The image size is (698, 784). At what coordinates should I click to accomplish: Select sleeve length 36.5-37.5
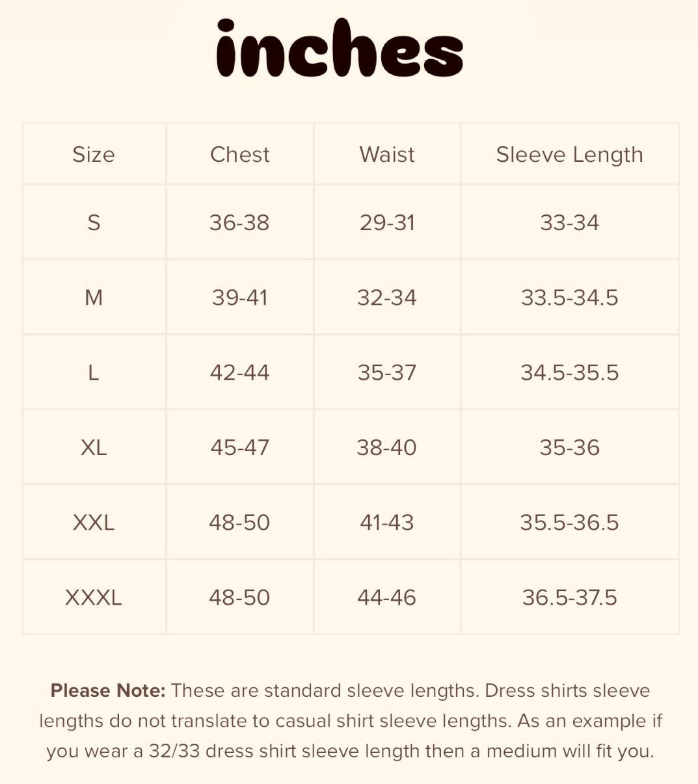click(x=569, y=597)
